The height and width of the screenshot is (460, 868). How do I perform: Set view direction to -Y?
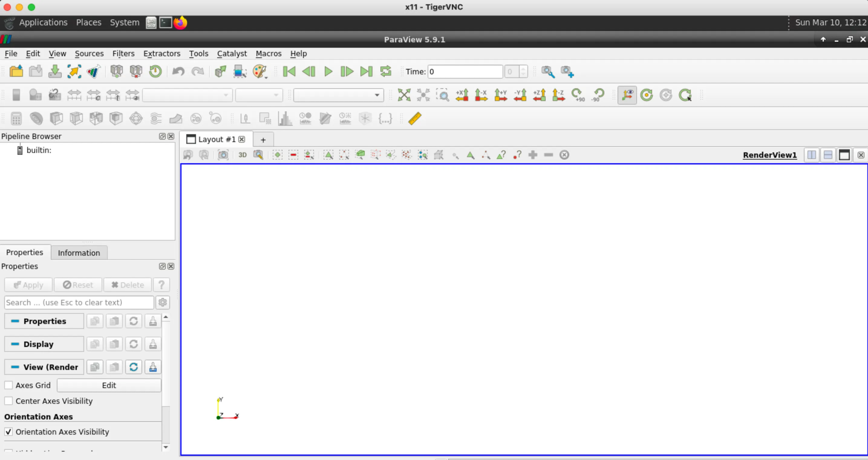pyautogui.click(x=520, y=95)
